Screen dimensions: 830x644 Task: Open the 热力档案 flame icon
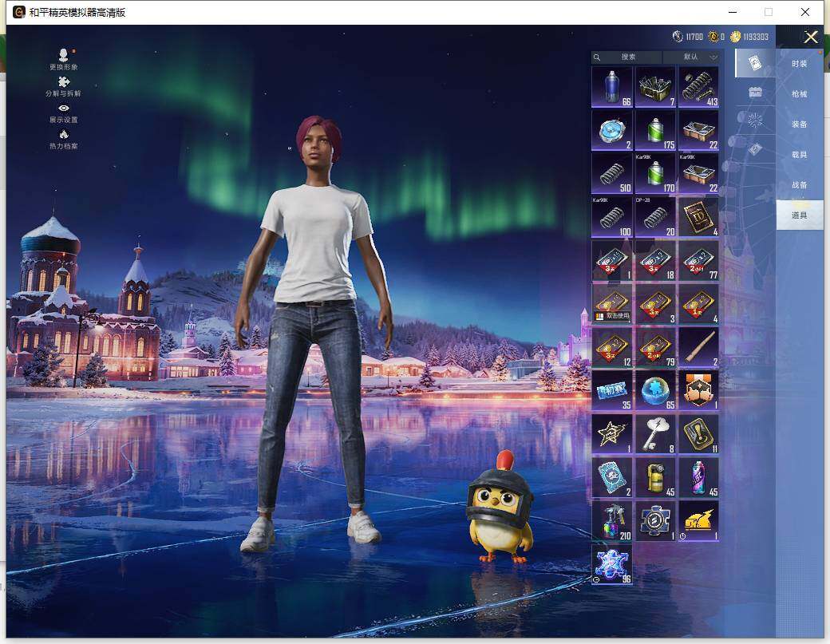[64, 140]
